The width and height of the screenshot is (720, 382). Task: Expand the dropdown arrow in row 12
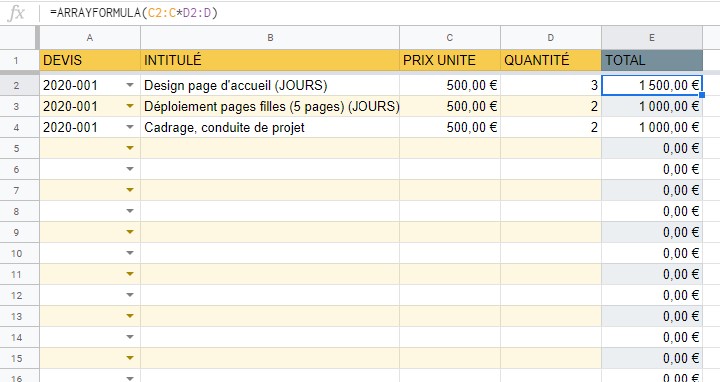pos(130,295)
